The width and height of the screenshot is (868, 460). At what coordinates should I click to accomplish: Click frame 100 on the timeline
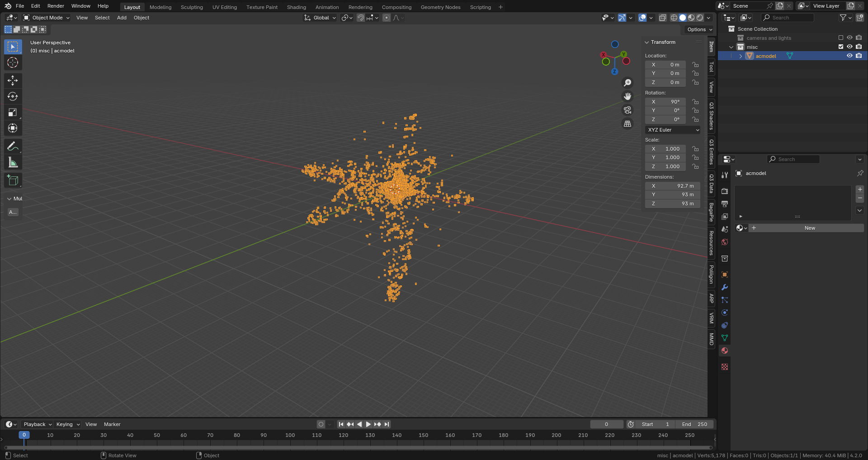click(290, 435)
